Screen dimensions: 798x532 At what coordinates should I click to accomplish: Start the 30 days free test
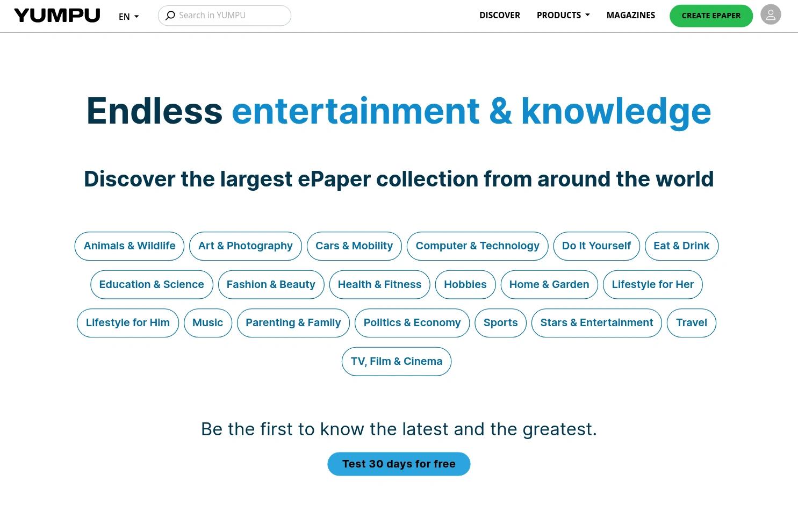[399, 464]
